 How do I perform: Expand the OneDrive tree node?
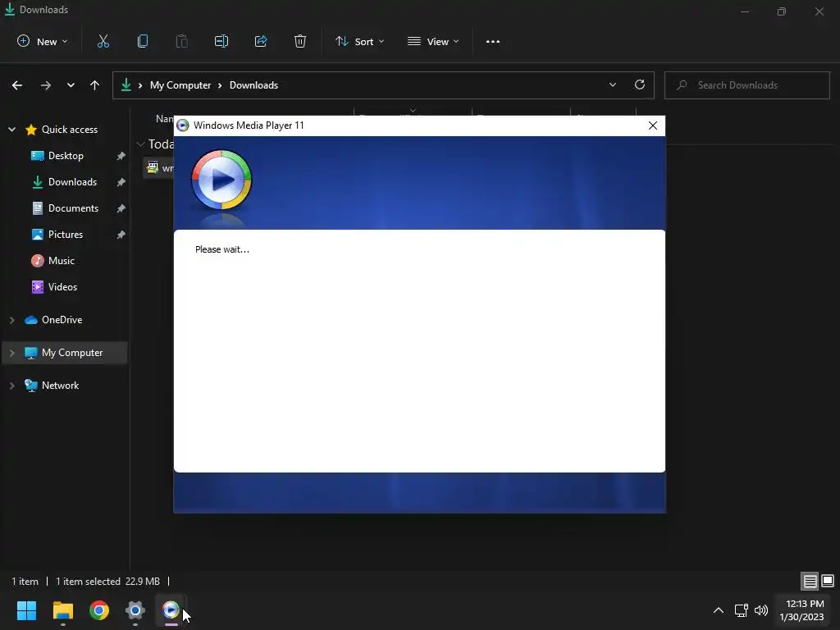tap(11, 320)
